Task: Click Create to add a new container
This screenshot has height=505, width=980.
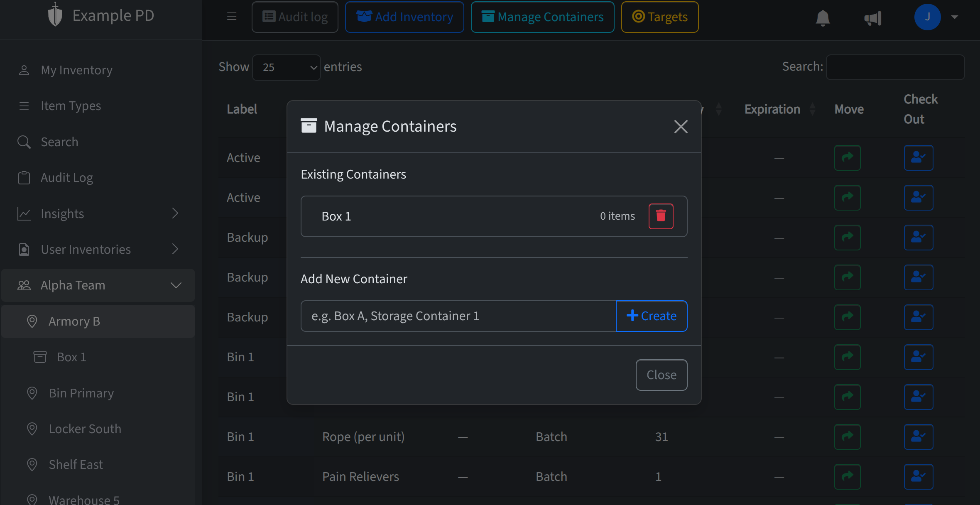Action: pyautogui.click(x=651, y=316)
